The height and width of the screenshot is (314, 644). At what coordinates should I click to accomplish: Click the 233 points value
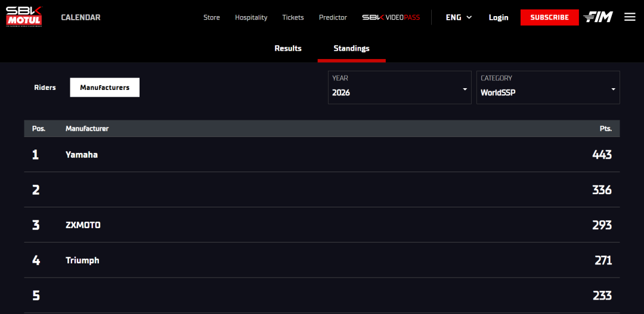[602, 296]
